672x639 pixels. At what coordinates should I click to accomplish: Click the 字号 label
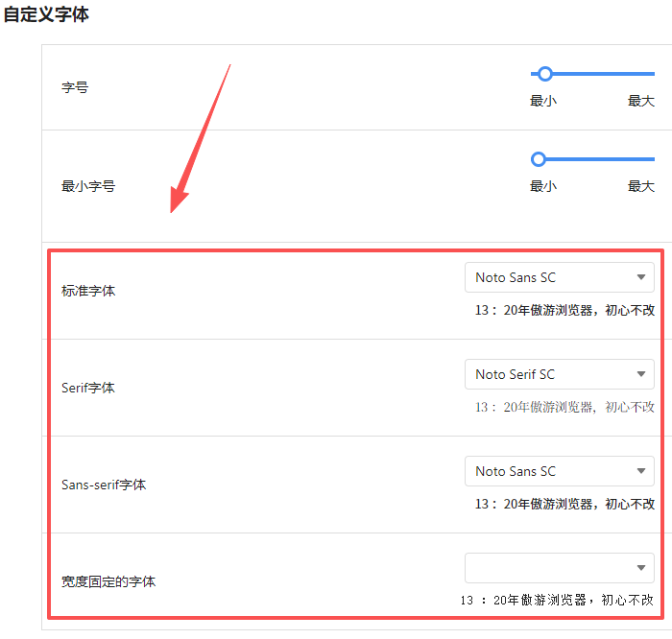75,87
